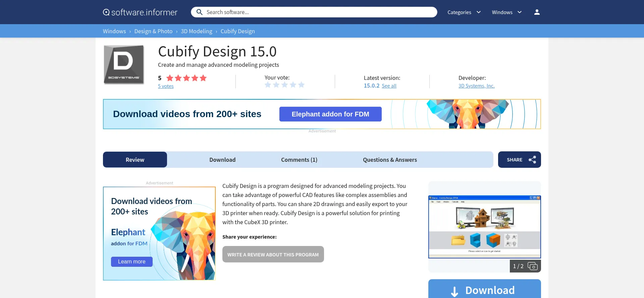644x298 pixels.
Task: Click the big blue Download button
Action: point(484,289)
